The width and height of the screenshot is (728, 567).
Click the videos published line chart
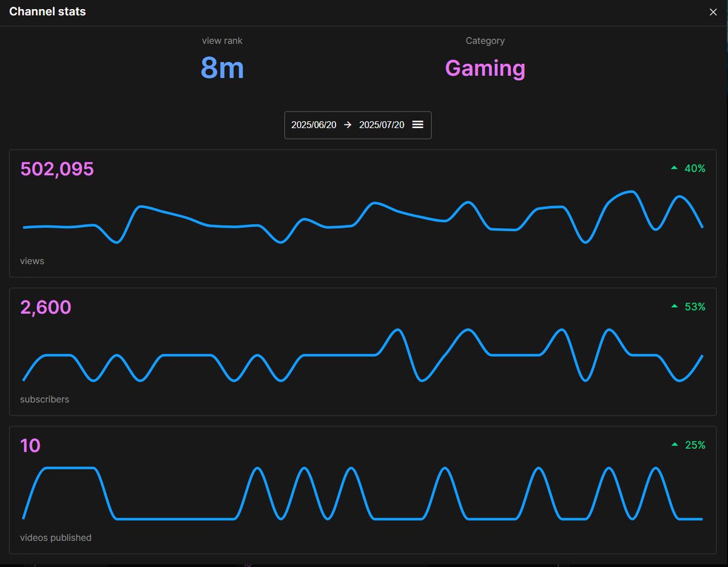[x=363, y=494]
